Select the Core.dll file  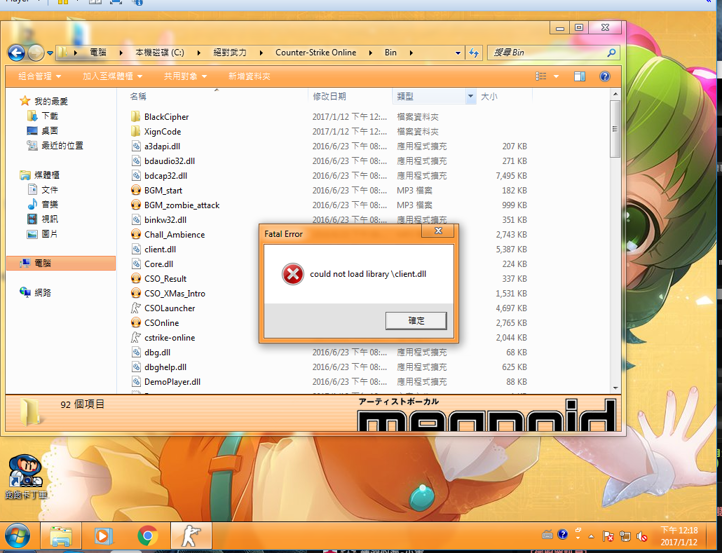click(159, 264)
